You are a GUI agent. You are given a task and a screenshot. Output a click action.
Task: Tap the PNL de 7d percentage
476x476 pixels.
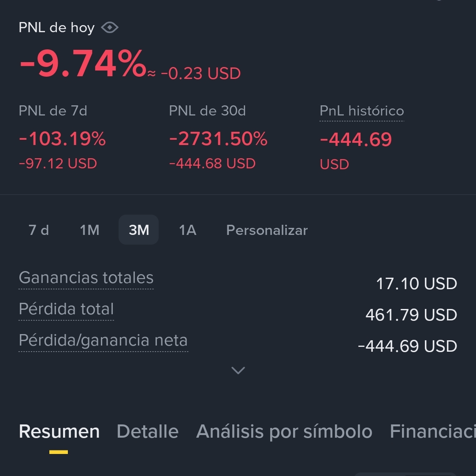[x=62, y=139]
